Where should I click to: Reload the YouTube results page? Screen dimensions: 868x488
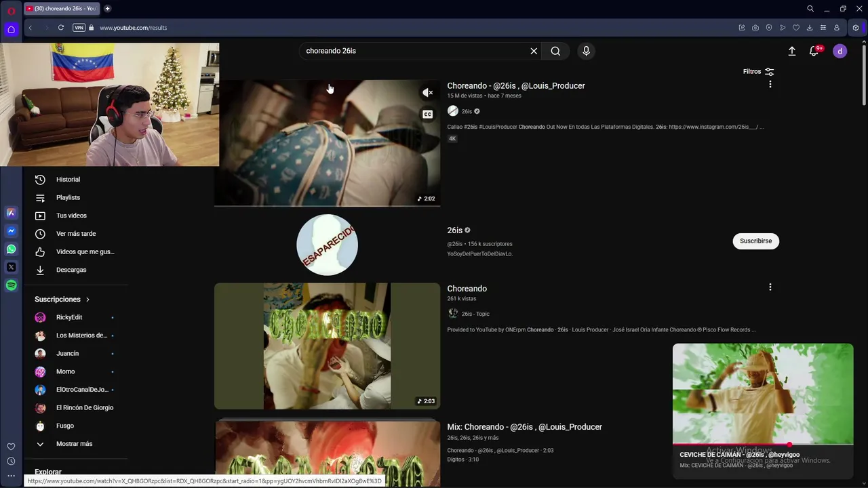point(61,28)
